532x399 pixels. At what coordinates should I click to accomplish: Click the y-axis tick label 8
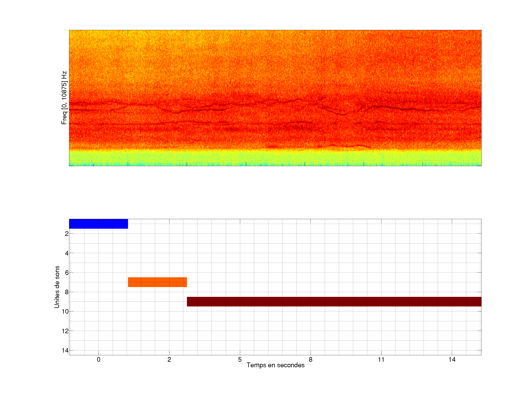pos(67,292)
